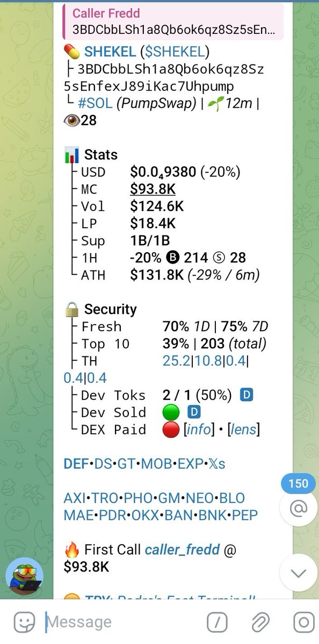319x644 pixels.
Task: Open the underlined $93.8K market cap link
Action: (x=153, y=189)
